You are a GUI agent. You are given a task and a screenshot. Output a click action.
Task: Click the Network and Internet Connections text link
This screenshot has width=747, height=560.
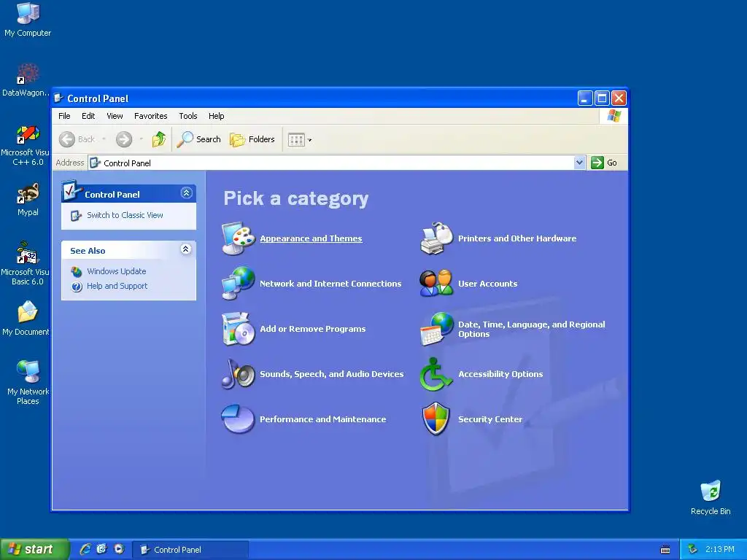click(330, 284)
